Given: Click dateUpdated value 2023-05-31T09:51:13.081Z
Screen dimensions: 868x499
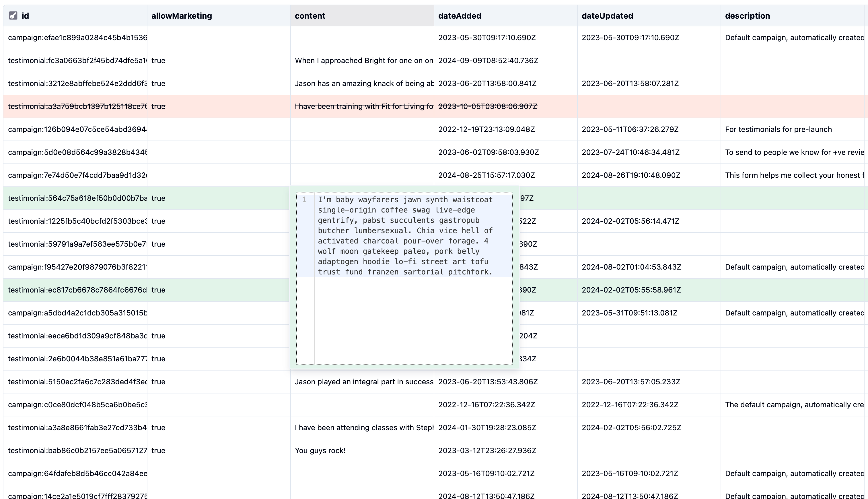Looking at the screenshot, I should (629, 313).
